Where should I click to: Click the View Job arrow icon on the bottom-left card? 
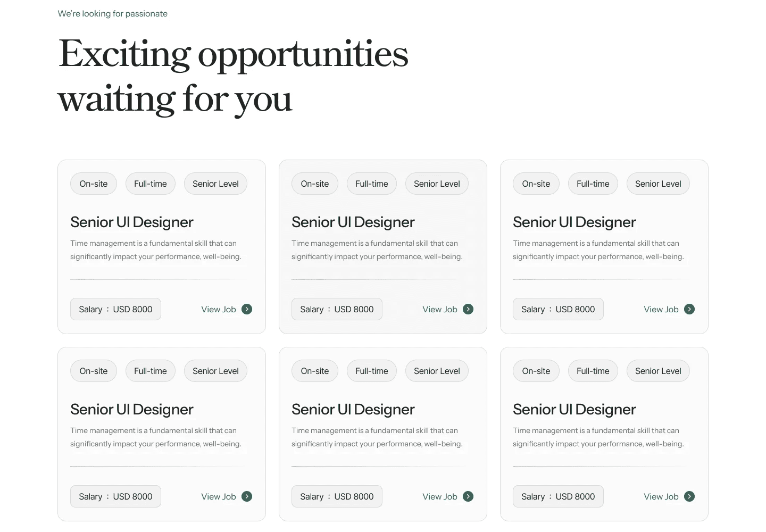(247, 496)
